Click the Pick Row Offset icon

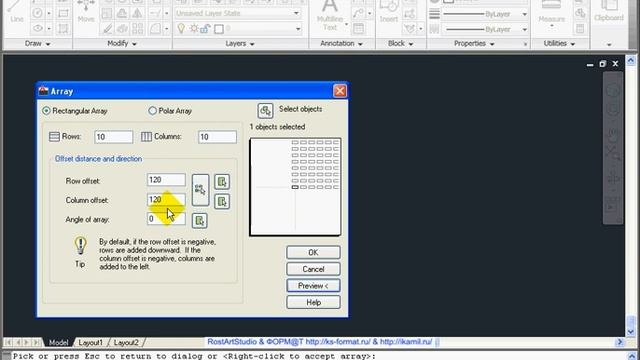click(222, 182)
